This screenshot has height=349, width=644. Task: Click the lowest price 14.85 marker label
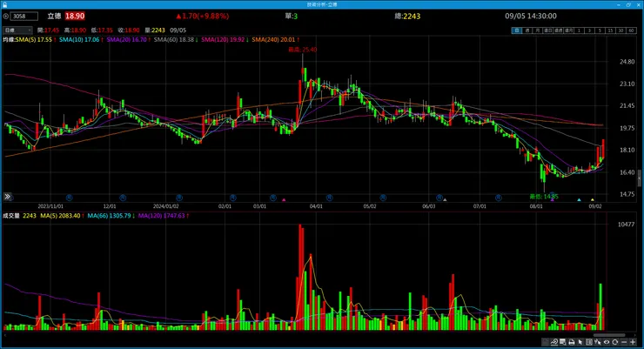[x=544, y=197]
